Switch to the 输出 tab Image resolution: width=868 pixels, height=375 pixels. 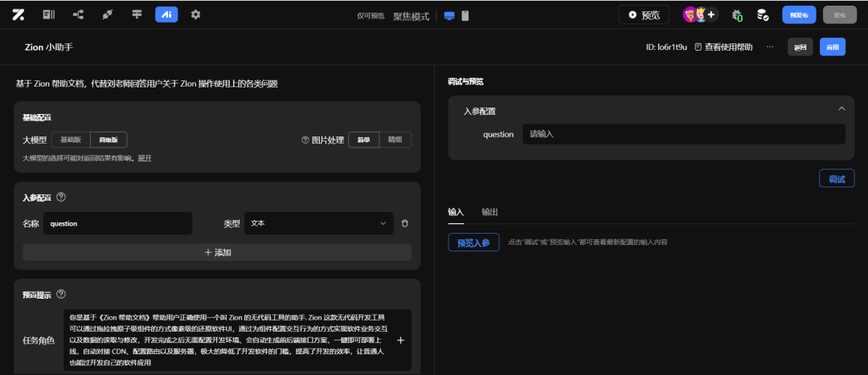coord(490,212)
